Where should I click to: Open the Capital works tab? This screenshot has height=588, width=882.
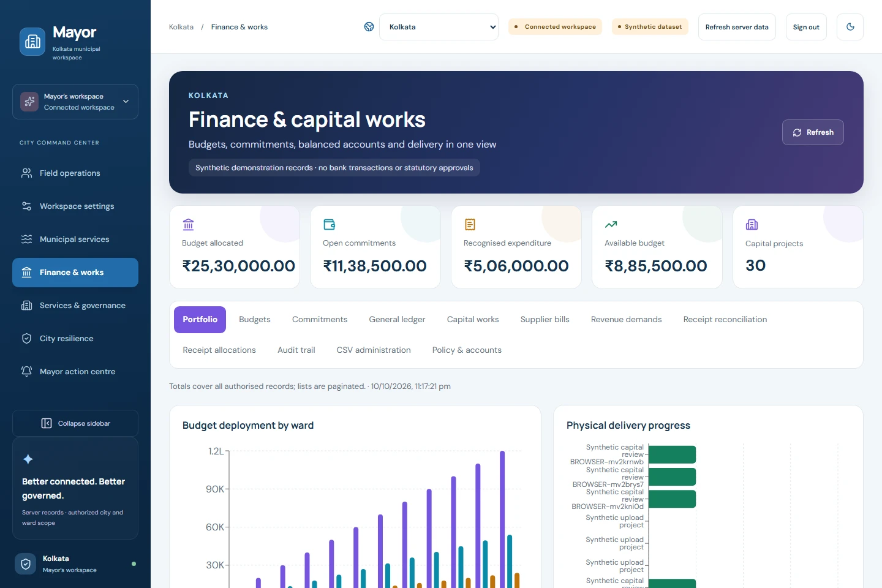coord(473,320)
